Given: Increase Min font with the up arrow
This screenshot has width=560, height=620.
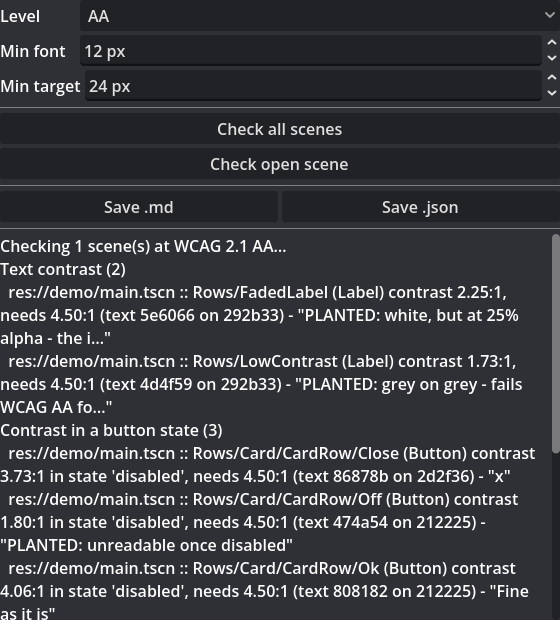Looking at the screenshot, I should (x=551, y=43).
